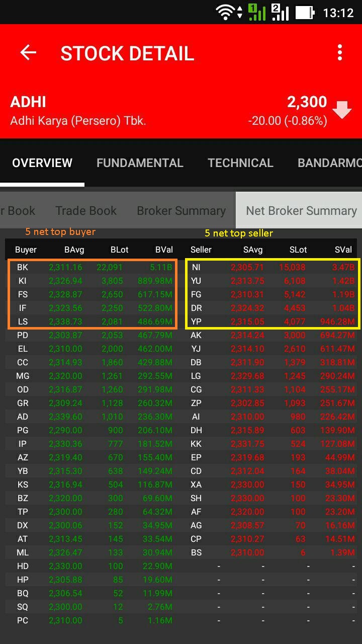
Task: Tap the SIM 2 signal icon
Action: click(x=280, y=12)
